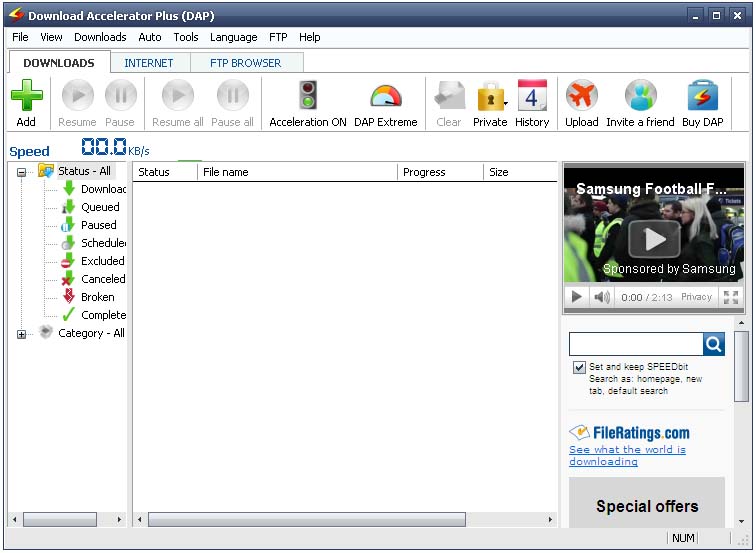Click the Special offers banner

tap(647, 502)
